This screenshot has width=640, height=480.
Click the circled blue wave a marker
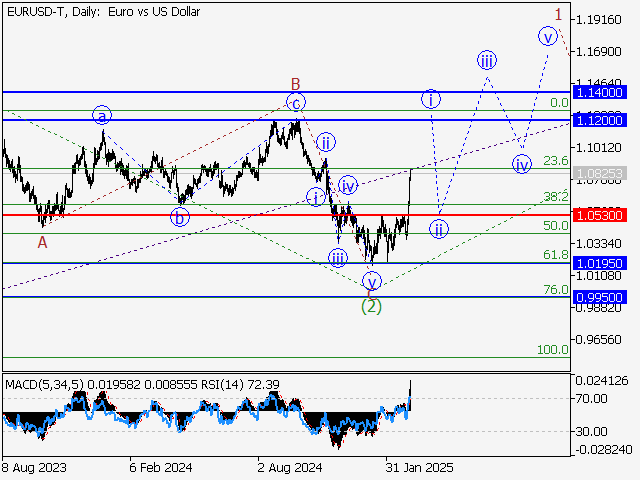102,115
